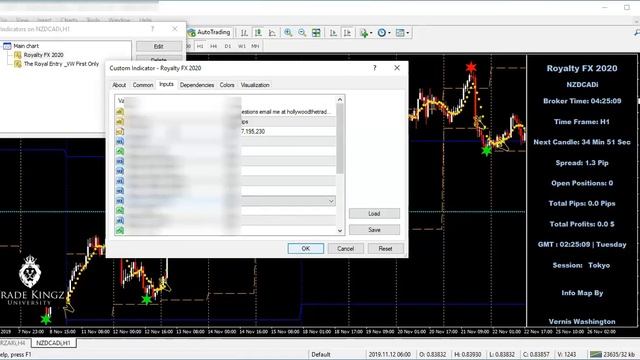Select the MN timeframe button
This screenshot has height=360, width=640.
pyautogui.click(x=255, y=46)
